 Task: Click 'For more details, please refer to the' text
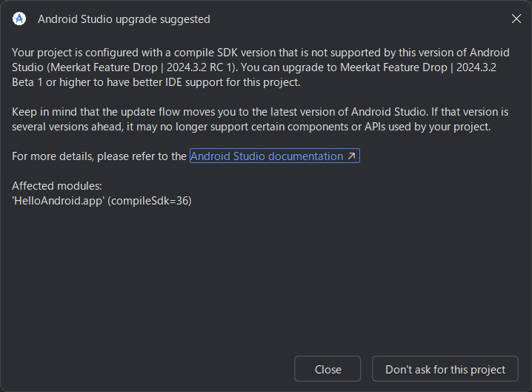[99, 156]
